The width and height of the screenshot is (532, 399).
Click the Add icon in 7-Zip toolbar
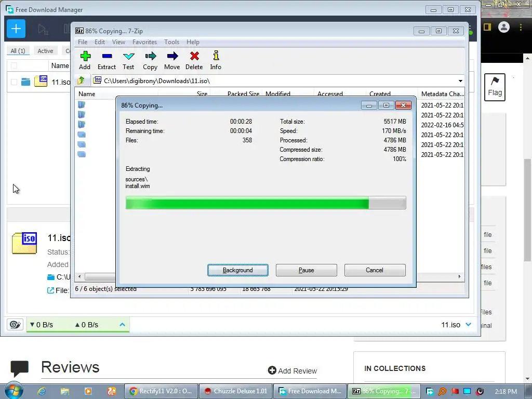coord(85,56)
